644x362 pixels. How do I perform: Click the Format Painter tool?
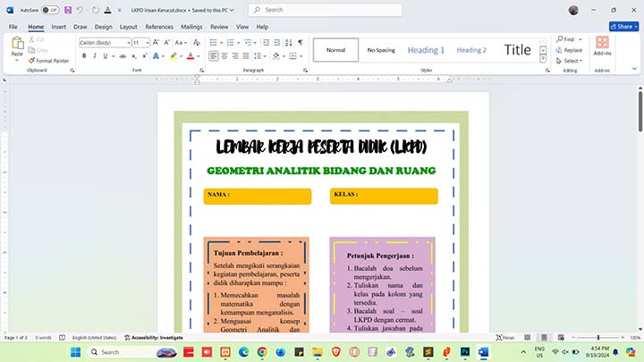point(48,61)
